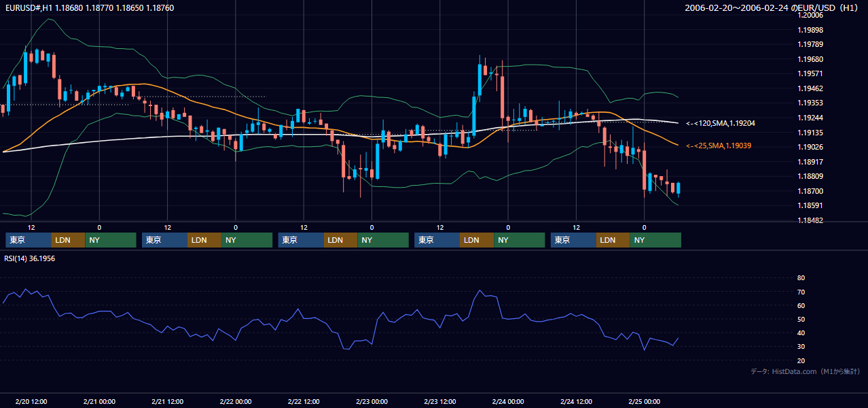Click the EURUSD#,H1 symbol title text
This screenshot has height=408, width=868.
27,8
